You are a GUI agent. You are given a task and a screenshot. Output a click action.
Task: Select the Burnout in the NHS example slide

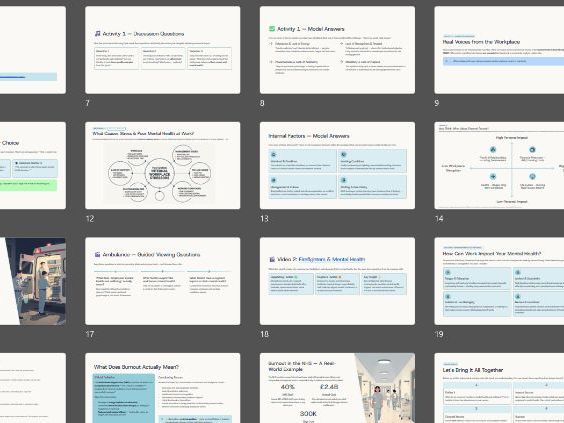337,388
